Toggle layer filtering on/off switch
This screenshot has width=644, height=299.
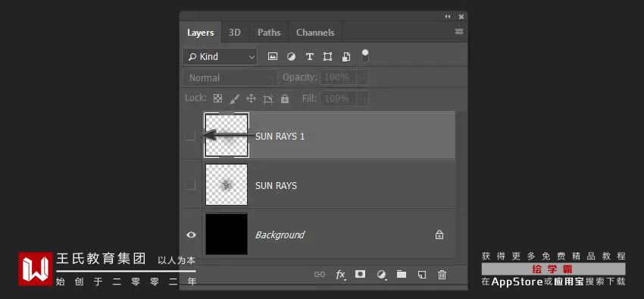click(364, 56)
